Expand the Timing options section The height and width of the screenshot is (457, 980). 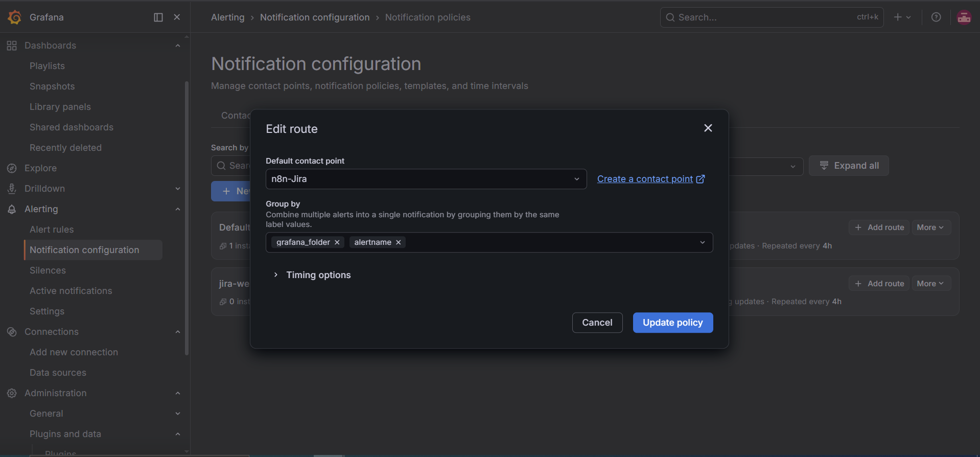(312, 275)
